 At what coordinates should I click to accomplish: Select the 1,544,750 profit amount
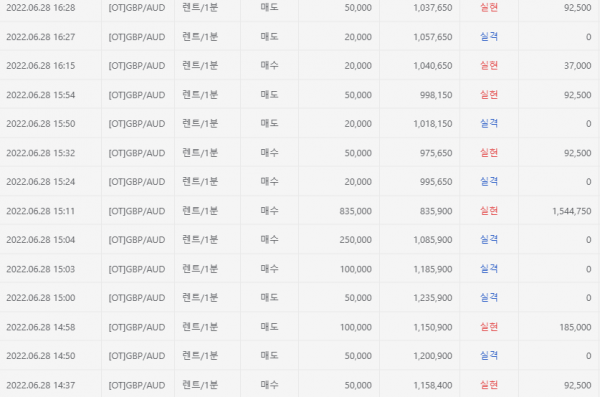point(572,211)
